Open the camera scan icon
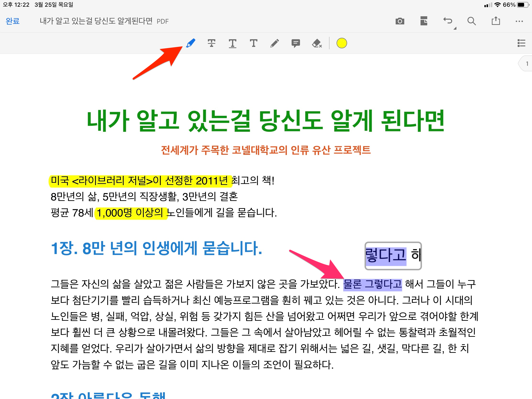 (400, 21)
